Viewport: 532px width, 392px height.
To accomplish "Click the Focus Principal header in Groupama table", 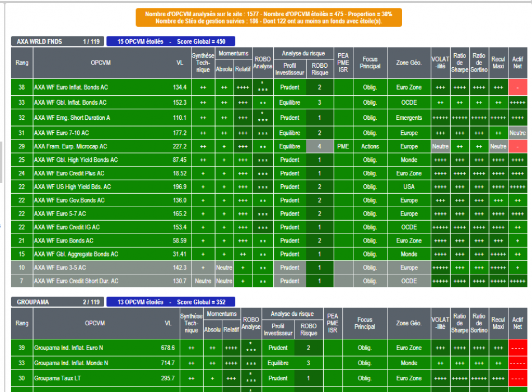I will 365,324.
